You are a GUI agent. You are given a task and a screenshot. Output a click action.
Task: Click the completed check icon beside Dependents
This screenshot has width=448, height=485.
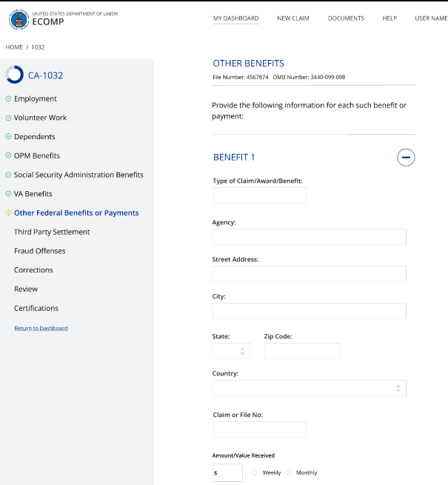tap(8, 137)
